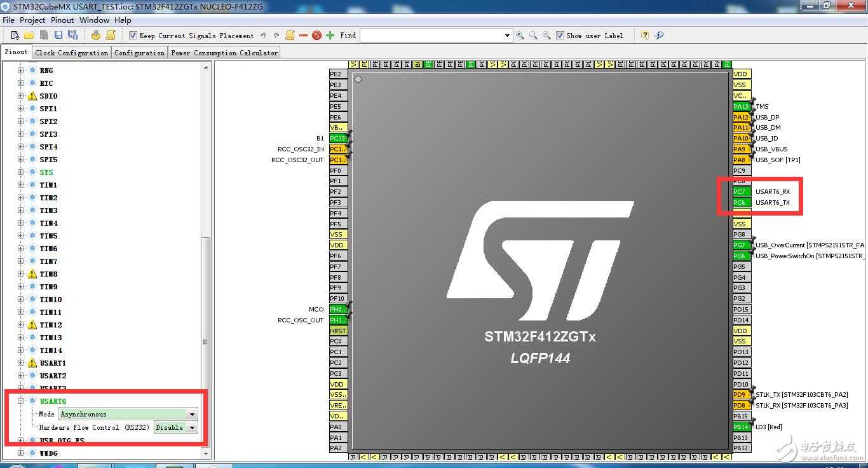Click the warning icon beside USART1
868x468 pixels.
pos(32,363)
